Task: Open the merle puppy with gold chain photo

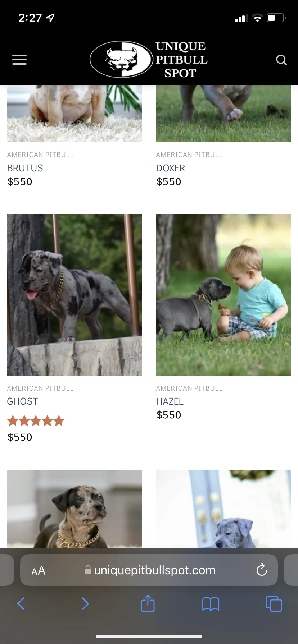Action: [74, 509]
